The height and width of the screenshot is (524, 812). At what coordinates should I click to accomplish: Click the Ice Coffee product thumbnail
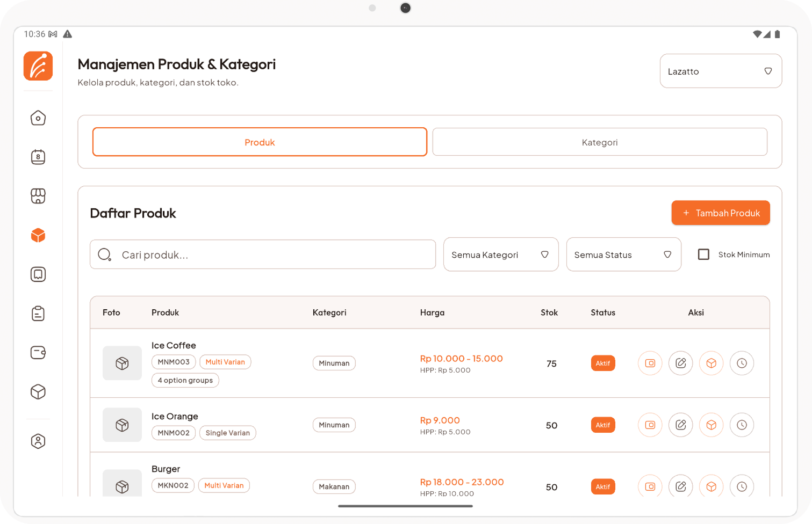[122, 363]
